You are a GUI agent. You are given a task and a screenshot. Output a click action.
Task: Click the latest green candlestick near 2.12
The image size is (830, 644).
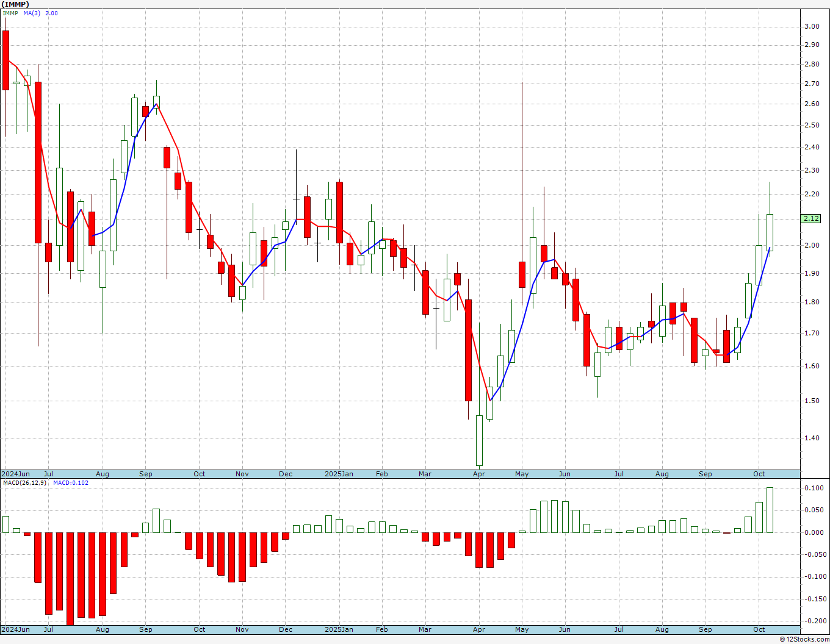pyautogui.click(x=770, y=232)
